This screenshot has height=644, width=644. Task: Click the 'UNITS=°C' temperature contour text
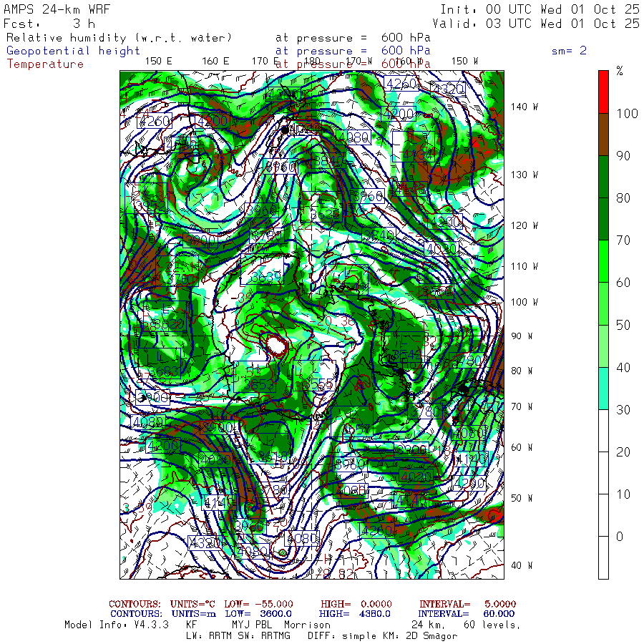(x=192, y=604)
